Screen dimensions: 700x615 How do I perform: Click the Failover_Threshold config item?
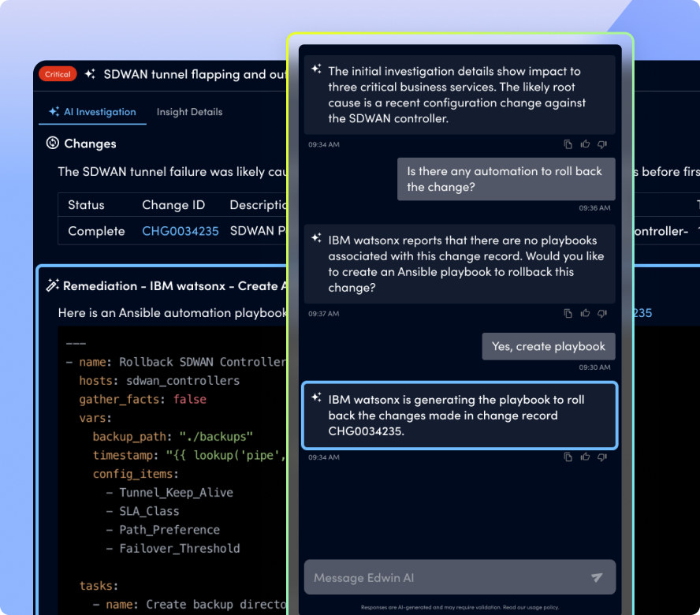coord(180,549)
